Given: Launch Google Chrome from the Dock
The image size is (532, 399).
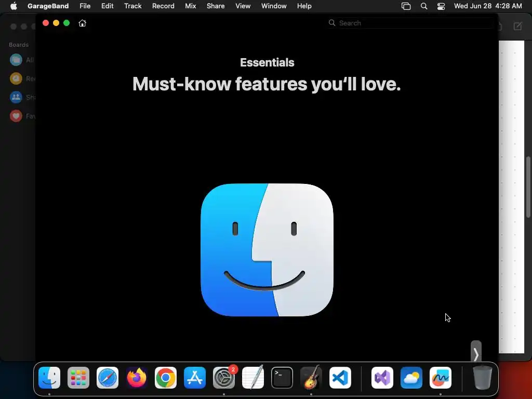Looking at the screenshot, I should coord(166,378).
